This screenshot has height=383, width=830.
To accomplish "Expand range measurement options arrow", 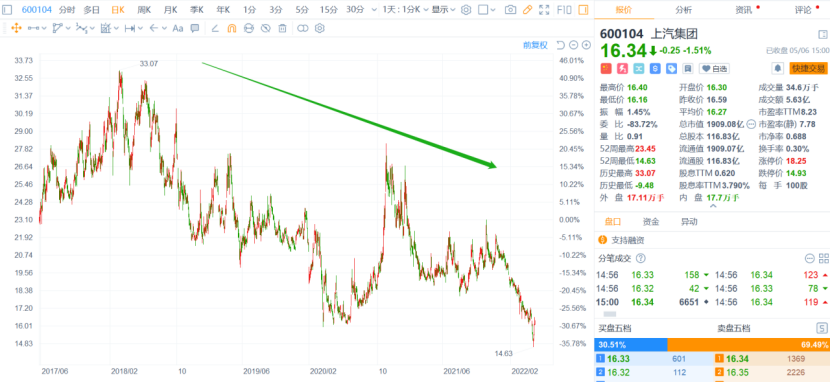I will click(x=140, y=29).
